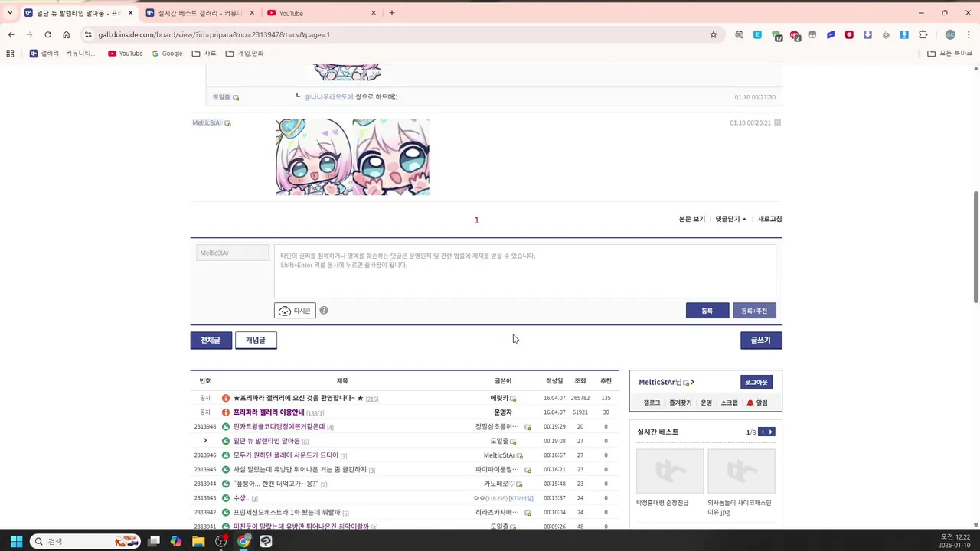This screenshot has width=980, height=551.
Task: Open the 디시콘 sticker picker
Action: pyautogui.click(x=295, y=311)
